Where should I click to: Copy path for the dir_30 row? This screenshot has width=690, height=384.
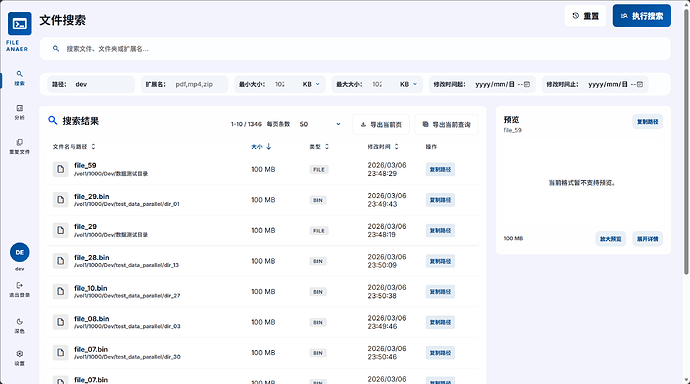[440, 353]
